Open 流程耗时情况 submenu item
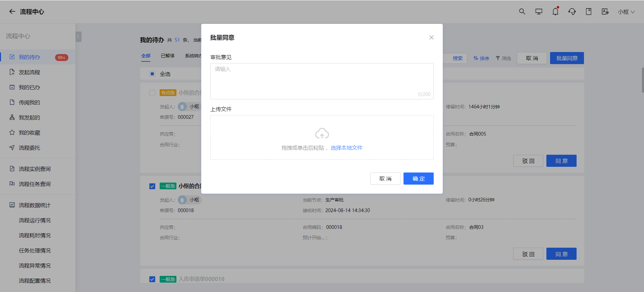 [38, 235]
